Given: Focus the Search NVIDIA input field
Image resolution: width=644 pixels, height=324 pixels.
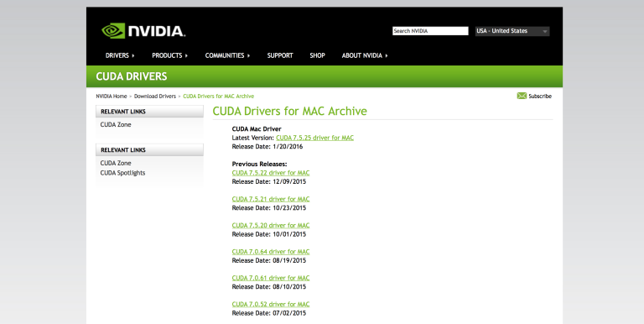Looking at the screenshot, I should (x=430, y=31).
